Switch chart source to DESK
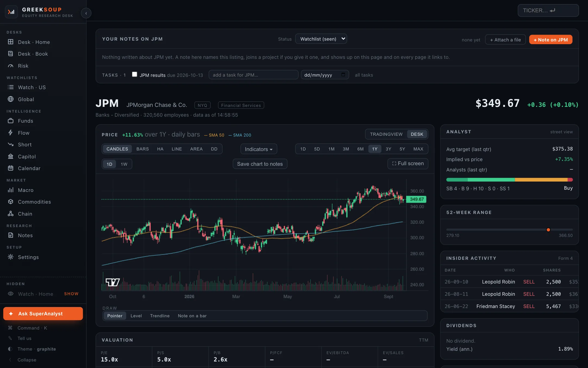 [x=417, y=134]
